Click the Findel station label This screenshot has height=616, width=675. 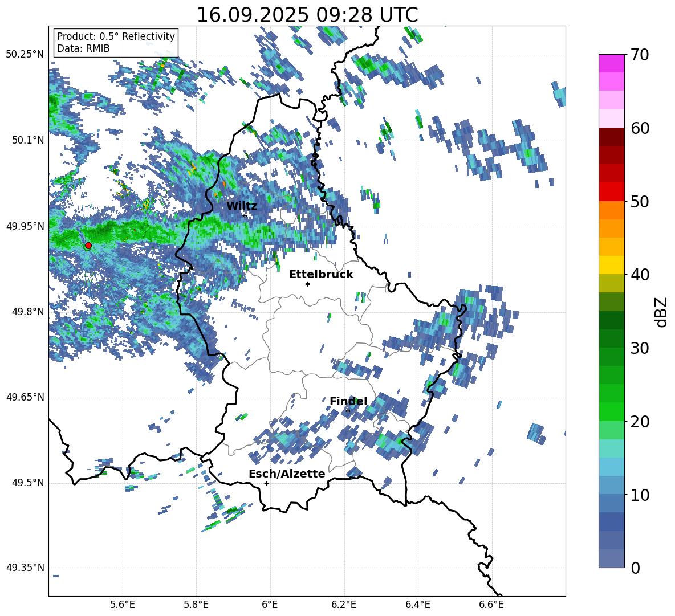(348, 401)
